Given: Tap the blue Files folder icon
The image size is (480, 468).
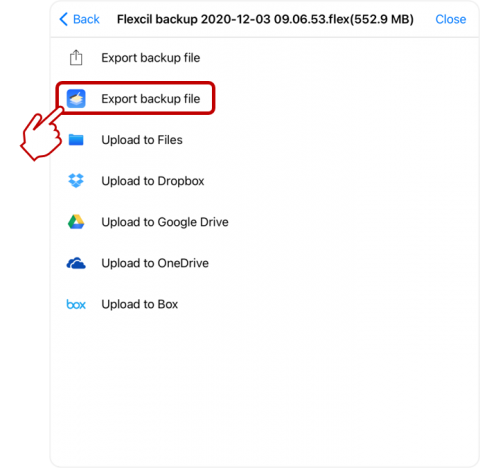Looking at the screenshot, I should point(76,140).
